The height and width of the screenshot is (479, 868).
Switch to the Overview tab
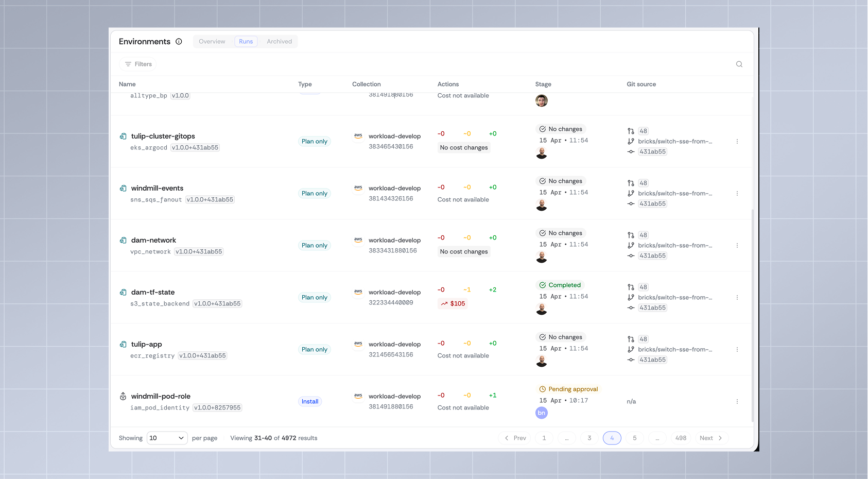[x=212, y=42]
